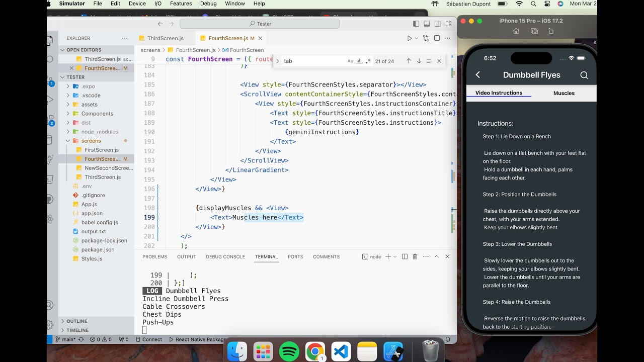
Task: Toggle primary side bar layout icon
Action: (416, 24)
